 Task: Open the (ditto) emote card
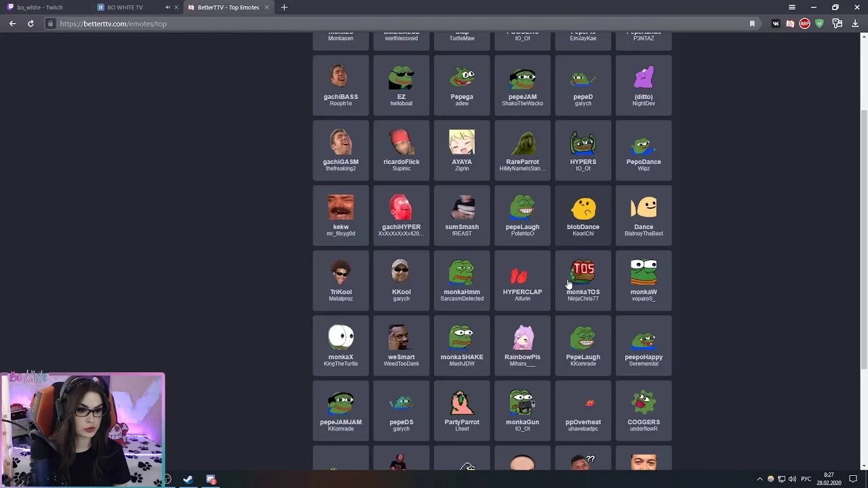[x=644, y=85]
